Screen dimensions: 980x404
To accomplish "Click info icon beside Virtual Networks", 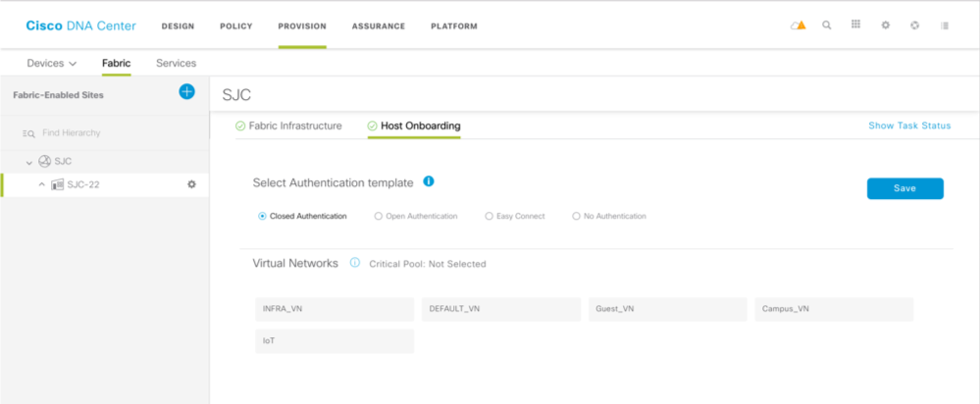I will point(355,263).
